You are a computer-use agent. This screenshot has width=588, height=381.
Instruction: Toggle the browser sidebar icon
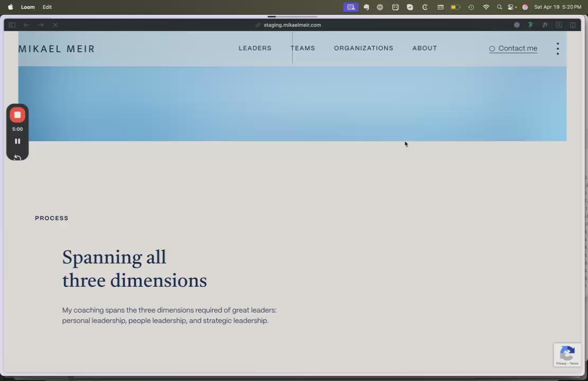pos(12,25)
